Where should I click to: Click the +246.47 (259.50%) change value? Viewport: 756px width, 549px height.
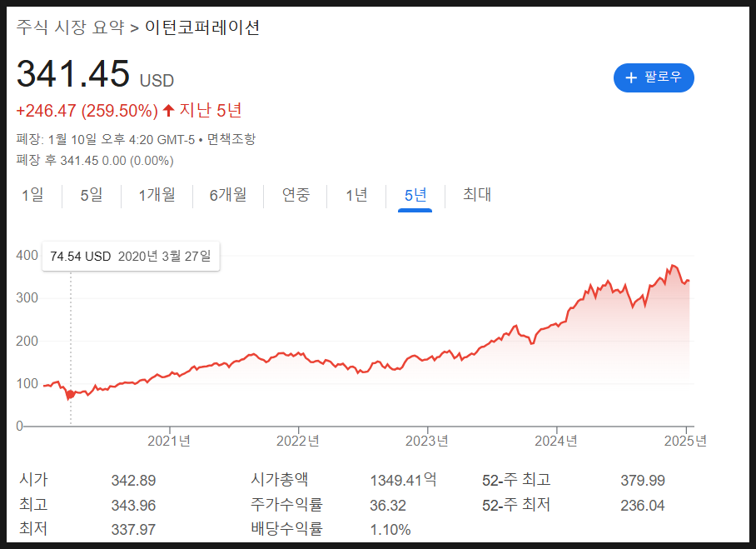tap(87, 111)
